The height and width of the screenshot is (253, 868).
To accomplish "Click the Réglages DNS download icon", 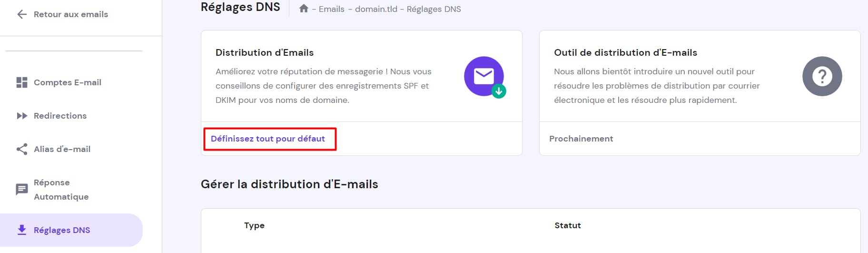I will (22, 230).
